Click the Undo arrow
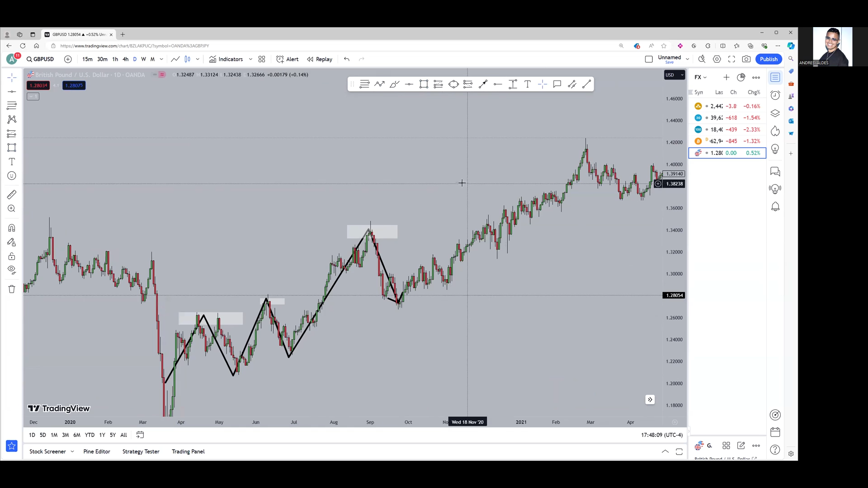This screenshot has width=868, height=488. point(347,59)
